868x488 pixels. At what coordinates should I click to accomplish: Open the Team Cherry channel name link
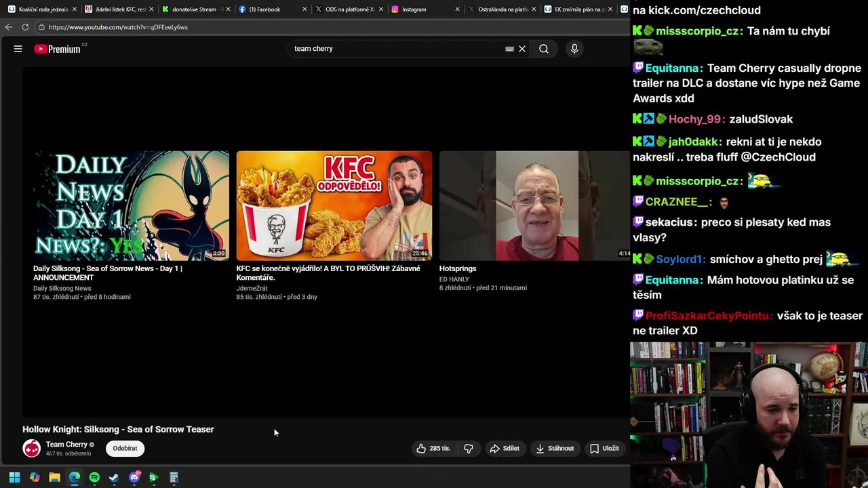click(x=66, y=445)
